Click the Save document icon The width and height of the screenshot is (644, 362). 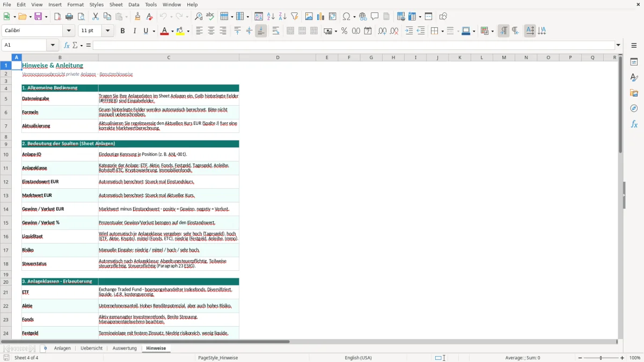[x=38, y=17]
